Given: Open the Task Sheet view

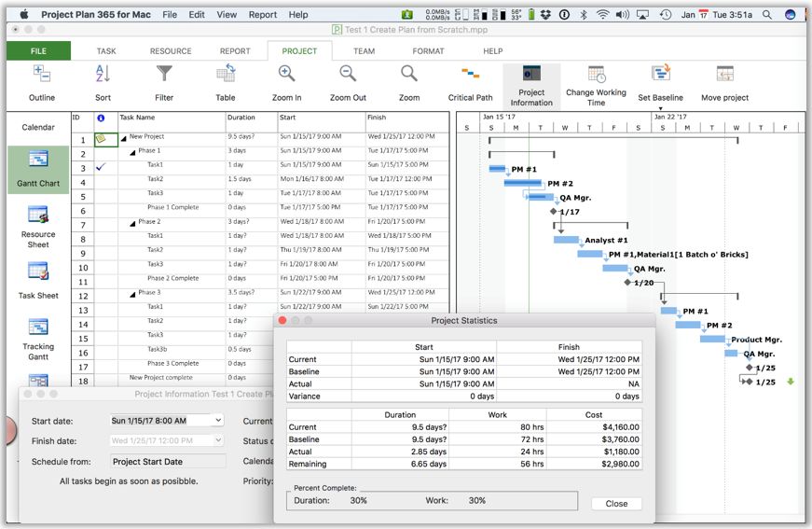Looking at the screenshot, I should pyautogui.click(x=38, y=281).
